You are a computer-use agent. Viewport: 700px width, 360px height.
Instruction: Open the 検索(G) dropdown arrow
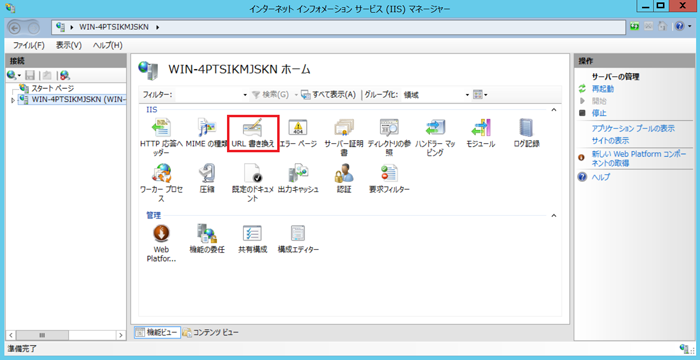(295, 95)
